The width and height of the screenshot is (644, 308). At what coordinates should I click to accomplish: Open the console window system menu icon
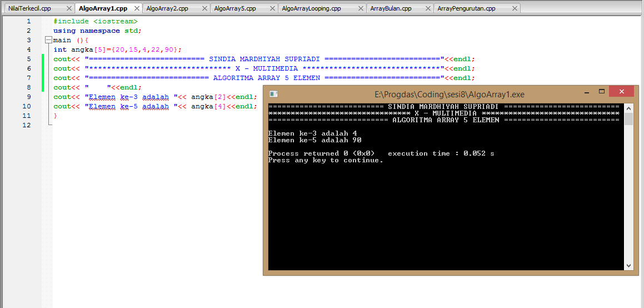coord(274,94)
